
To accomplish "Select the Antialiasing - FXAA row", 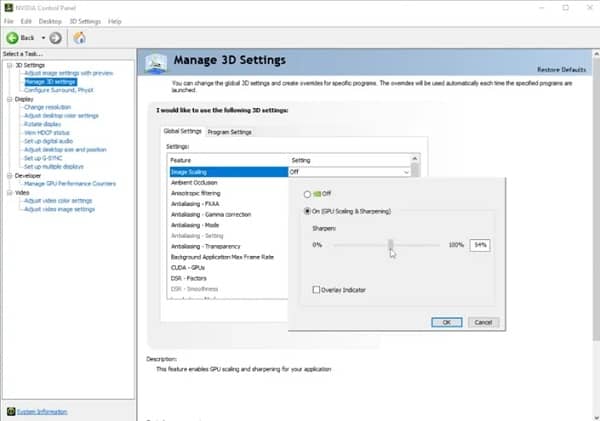I will (228, 204).
